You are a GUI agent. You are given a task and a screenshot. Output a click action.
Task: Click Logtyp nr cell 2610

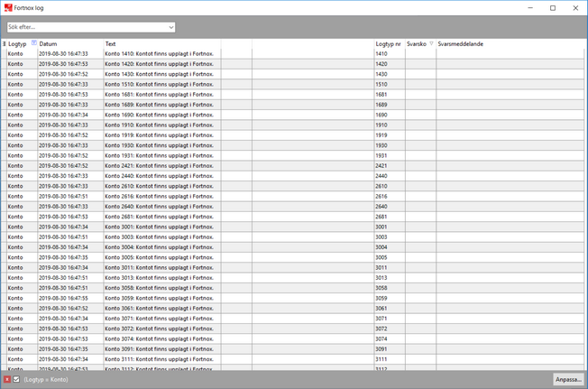[x=390, y=186]
